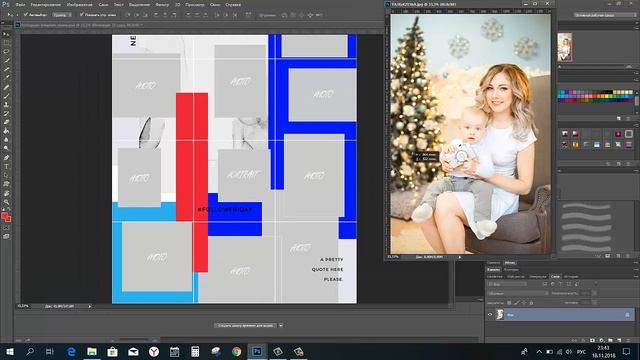Open the Файл menu
The height and width of the screenshot is (360, 640).
pos(20,5)
